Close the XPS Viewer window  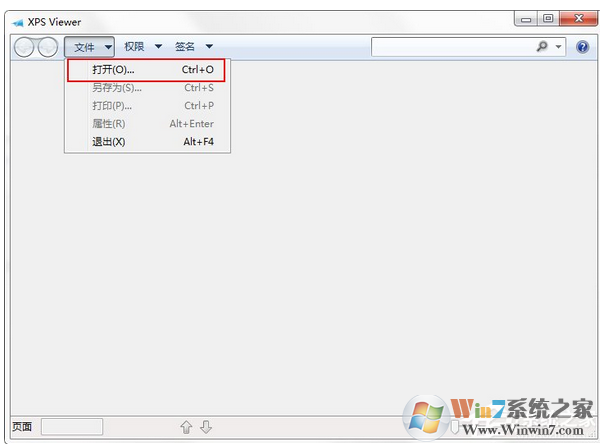coord(578,18)
